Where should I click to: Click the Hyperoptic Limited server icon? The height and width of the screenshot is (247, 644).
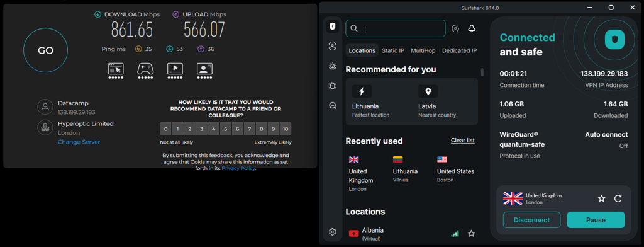45,128
